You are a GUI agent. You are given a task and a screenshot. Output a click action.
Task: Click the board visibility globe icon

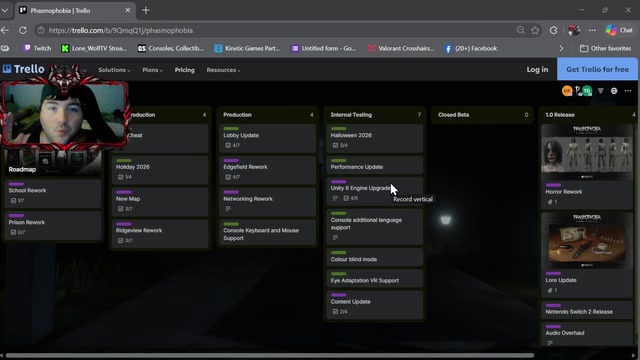pyautogui.click(x=614, y=91)
